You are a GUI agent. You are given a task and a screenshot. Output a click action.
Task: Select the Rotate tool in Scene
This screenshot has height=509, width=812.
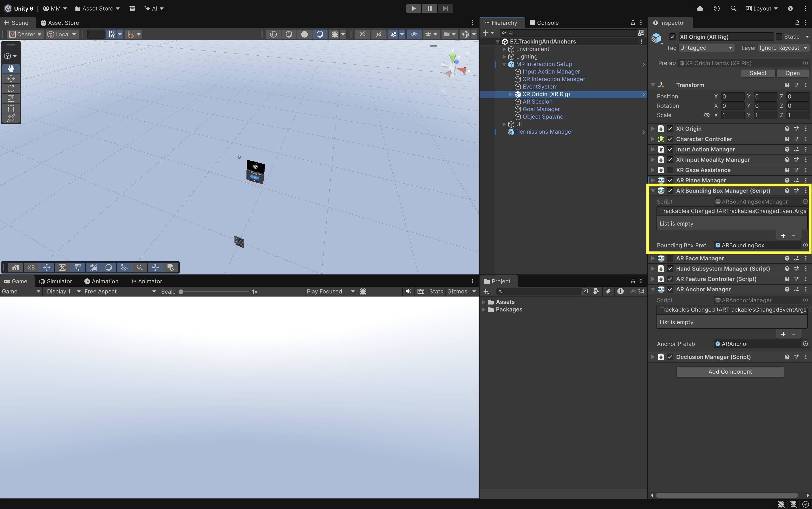(11, 88)
